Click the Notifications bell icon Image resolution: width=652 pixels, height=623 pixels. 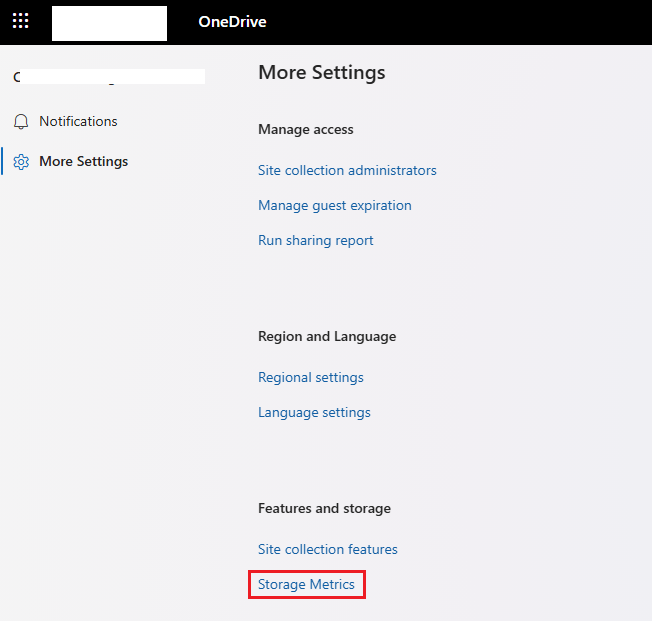[21, 122]
